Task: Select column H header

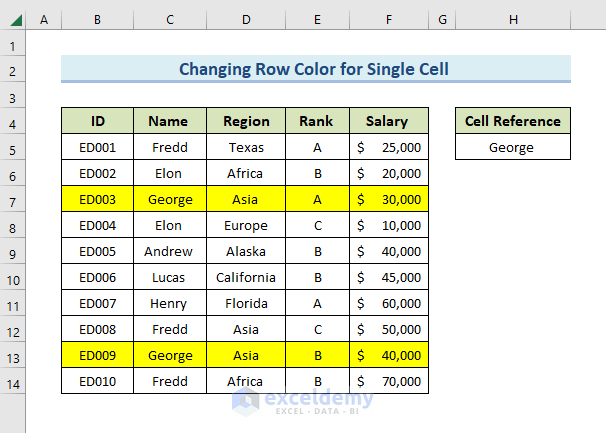Action: [512, 21]
